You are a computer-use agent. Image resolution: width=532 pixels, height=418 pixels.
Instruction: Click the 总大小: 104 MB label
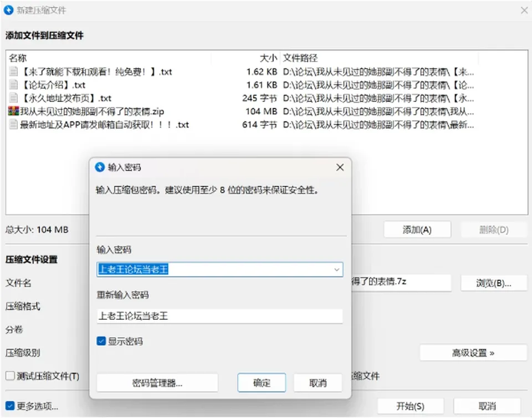click(x=37, y=230)
